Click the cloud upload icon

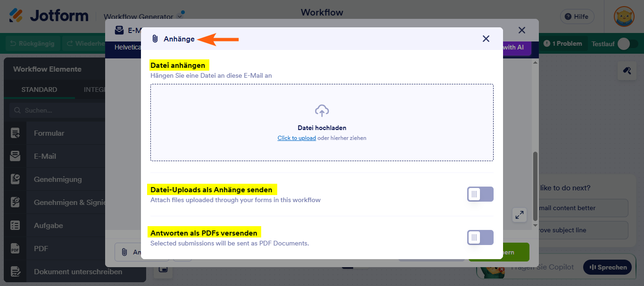(322, 111)
